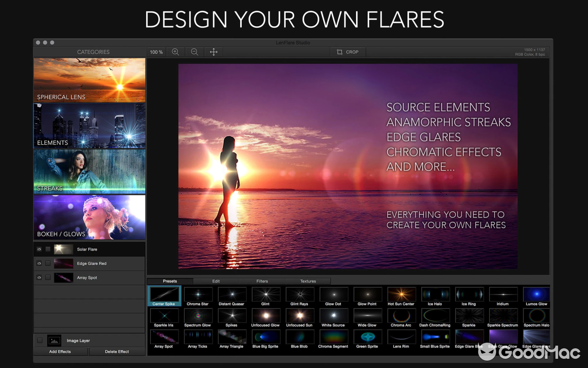Screen dimensions: 588x368
Task: Switch to the Edit tab
Action: (216, 281)
